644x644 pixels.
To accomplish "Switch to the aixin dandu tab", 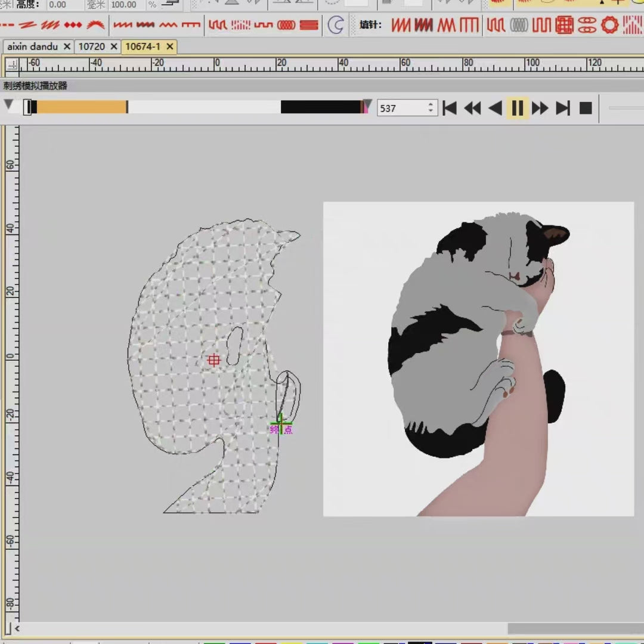I will pos(32,47).
